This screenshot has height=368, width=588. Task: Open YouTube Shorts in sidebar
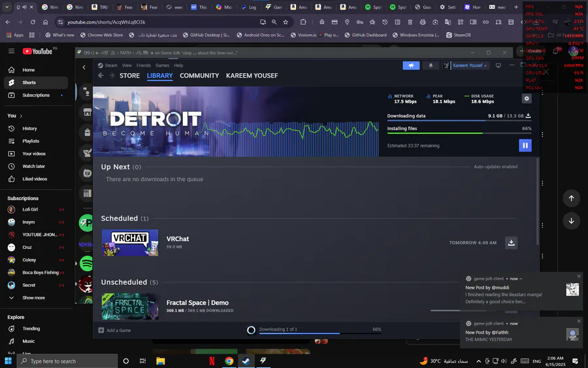point(36,82)
